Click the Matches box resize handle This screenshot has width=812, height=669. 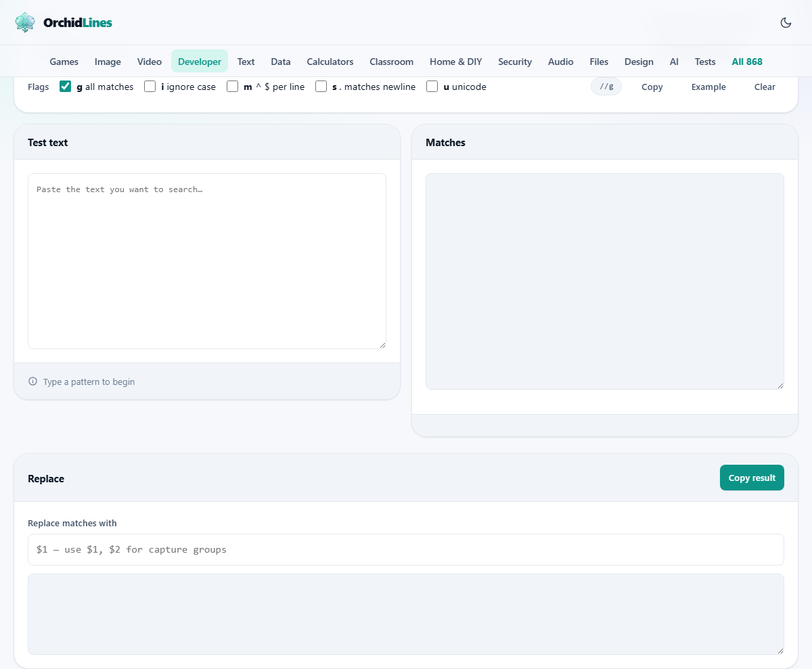click(x=780, y=386)
